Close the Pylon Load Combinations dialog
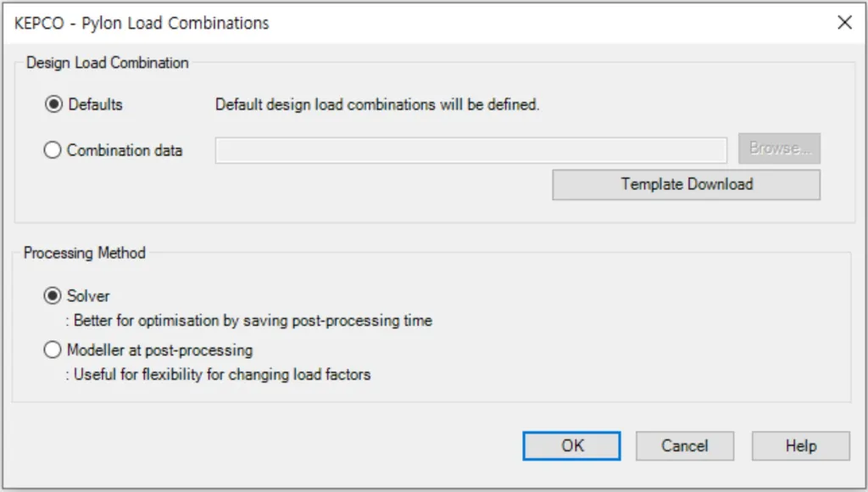Screen dimensions: 868x492 [x=844, y=23]
